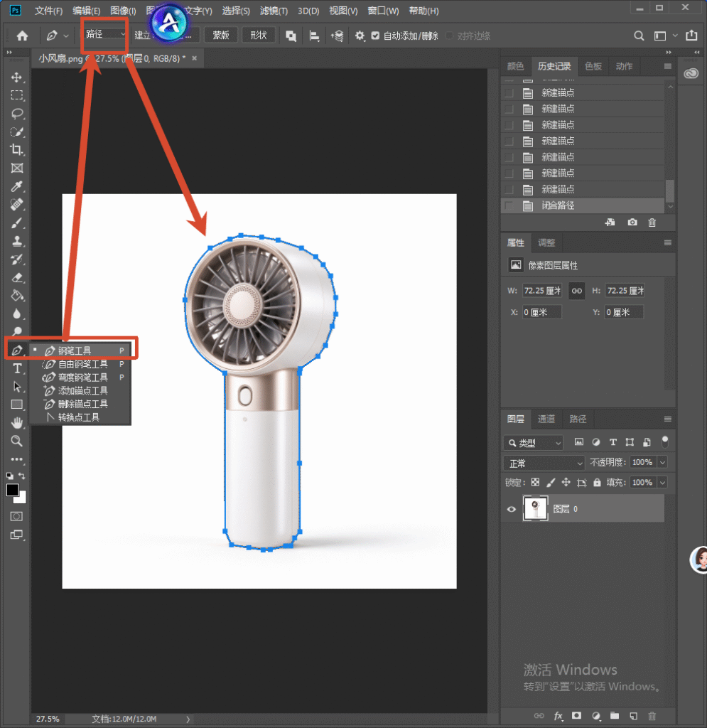Screen dimensions: 707x728
Task: Select the Eraser tool
Action: click(17, 278)
